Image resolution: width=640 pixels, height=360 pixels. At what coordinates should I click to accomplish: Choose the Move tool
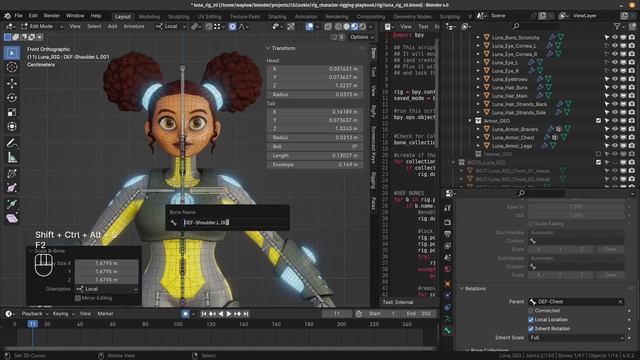12,83
